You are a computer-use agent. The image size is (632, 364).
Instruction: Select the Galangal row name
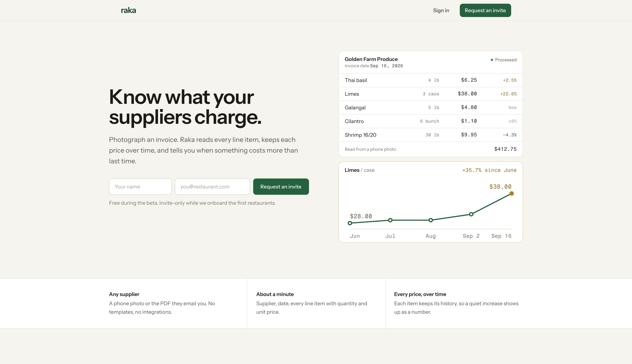click(x=355, y=108)
